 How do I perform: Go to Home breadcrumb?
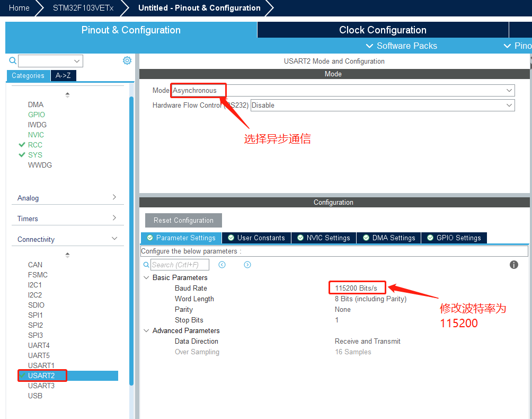[x=19, y=8]
